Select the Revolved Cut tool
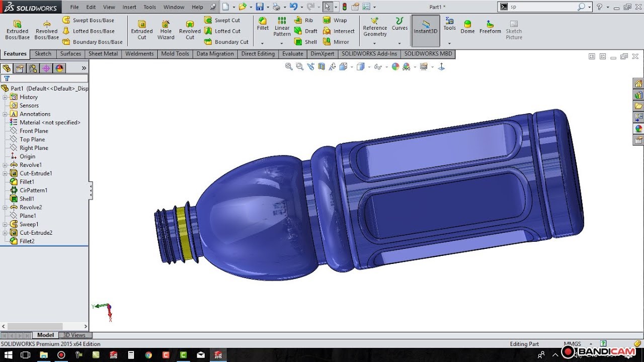This screenshot has height=362, width=644. [x=190, y=30]
